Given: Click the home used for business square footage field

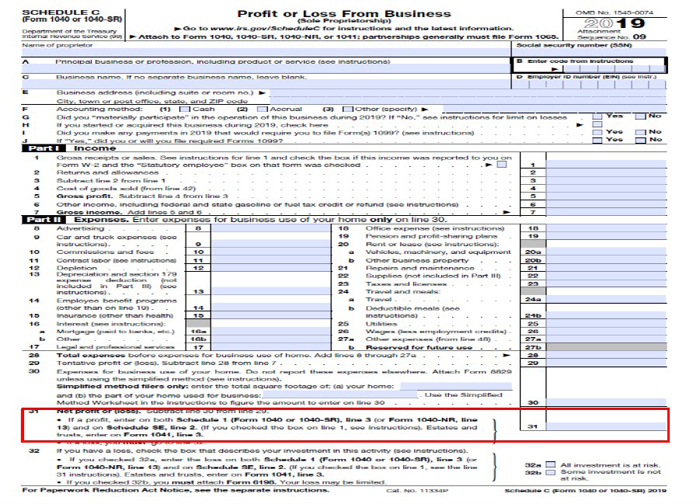Looking at the screenshot, I should 340,395.
